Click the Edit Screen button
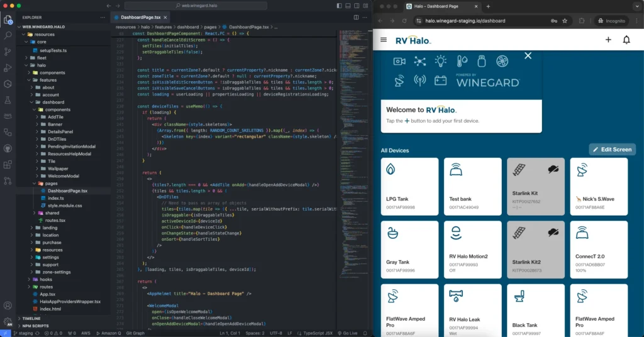This screenshot has height=337, width=644. click(x=613, y=150)
